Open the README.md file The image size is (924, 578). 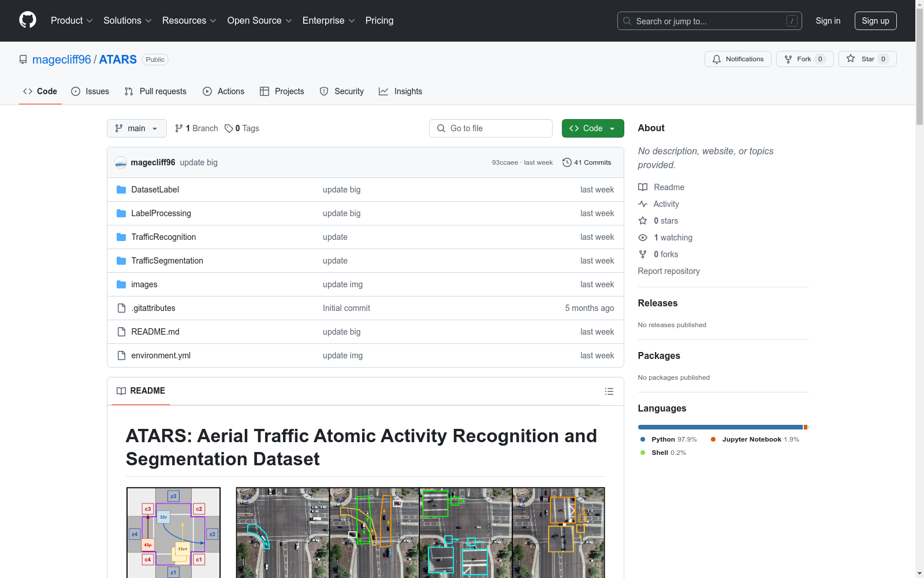point(155,332)
